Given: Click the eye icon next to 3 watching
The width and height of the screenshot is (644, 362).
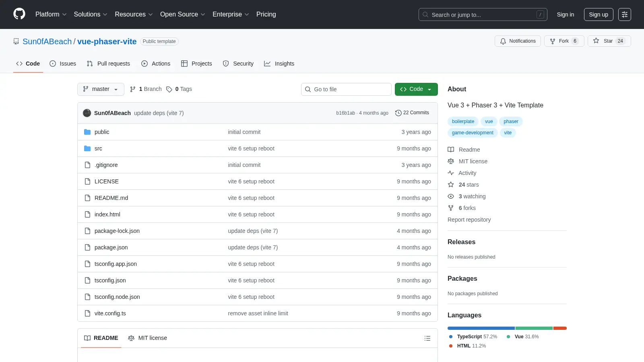Looking at the screenshot, I should pos(451,196).
